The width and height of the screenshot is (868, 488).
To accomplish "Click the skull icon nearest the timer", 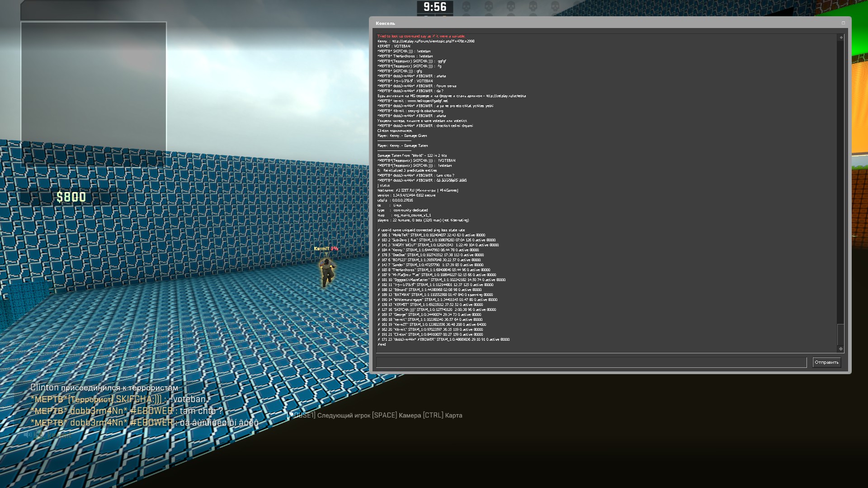I will pyautogui.click(x=466, y=7).
